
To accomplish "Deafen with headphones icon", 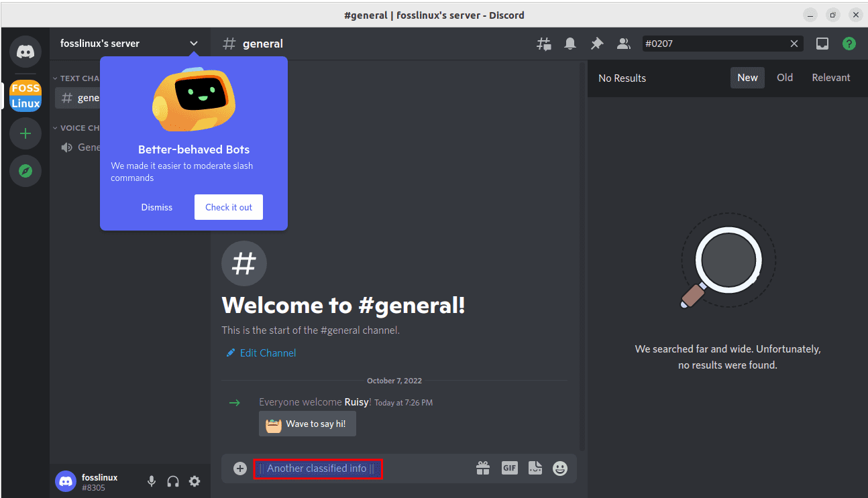I will point(173,481).
